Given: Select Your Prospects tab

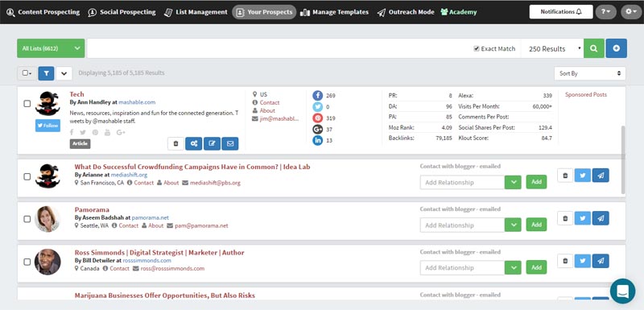Looking at the screenshot, I should (264, 12).
